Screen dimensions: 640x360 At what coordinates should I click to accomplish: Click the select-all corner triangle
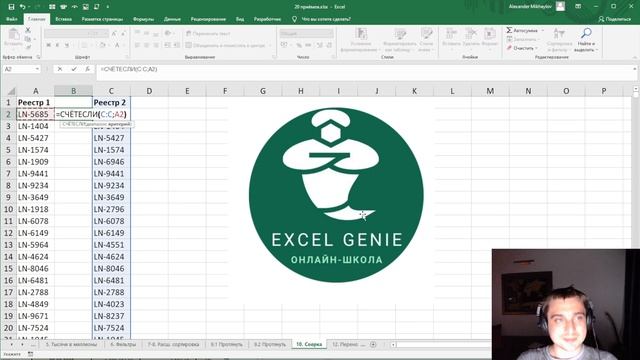(11, 91)
